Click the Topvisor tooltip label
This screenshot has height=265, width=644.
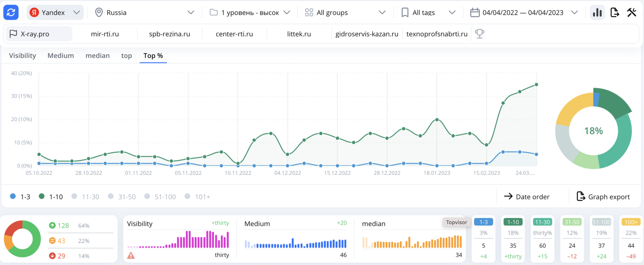[x=457, y=222]
